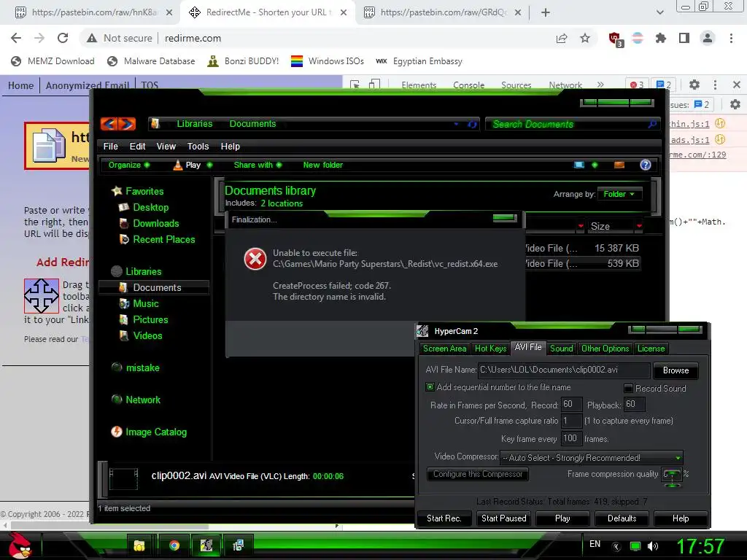Toggle Add sequential number to file name
The image size is (747, 560).
pos(430,387)
